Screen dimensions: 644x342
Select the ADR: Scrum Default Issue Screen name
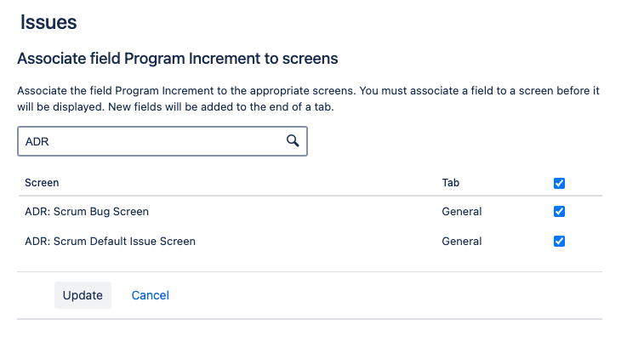tap(110, 241)
